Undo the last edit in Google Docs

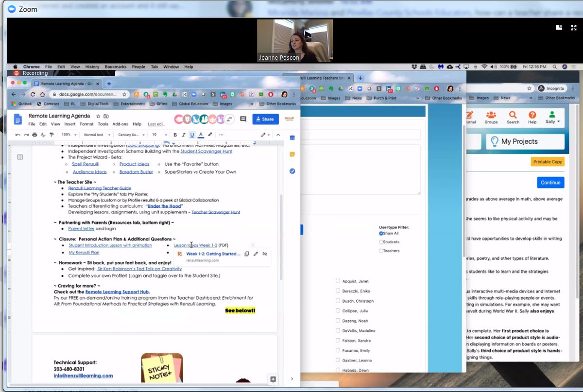pyautogui.click(x=18, y=135)
